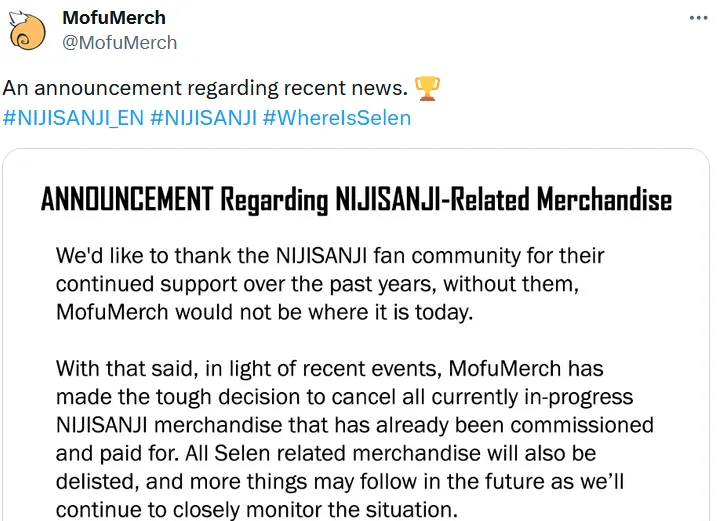Click the "With that said, in light" line
Viewport: 718px width, 521px height.
click(x=330, y=369)
